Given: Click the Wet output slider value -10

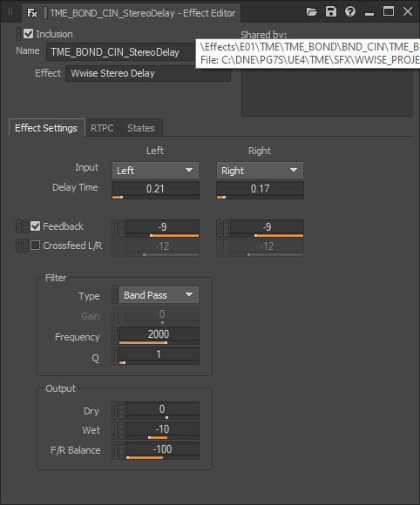Looking at the screenshot, I should 162,429.
